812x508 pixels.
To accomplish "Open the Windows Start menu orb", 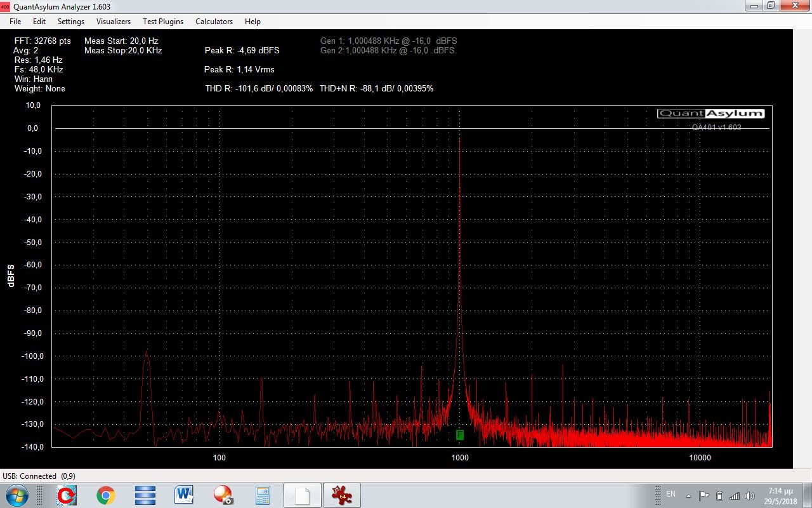I will click(x=16, y=495).
